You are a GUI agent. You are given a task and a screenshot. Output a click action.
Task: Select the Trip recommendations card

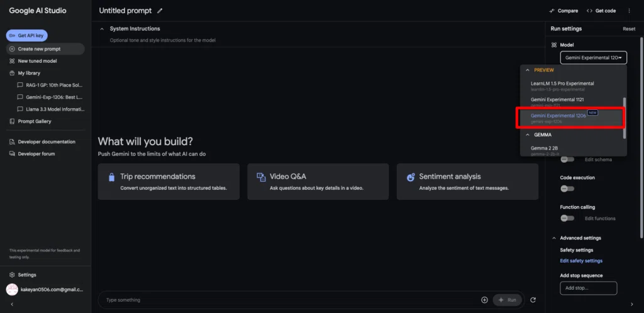coord(169,182)
